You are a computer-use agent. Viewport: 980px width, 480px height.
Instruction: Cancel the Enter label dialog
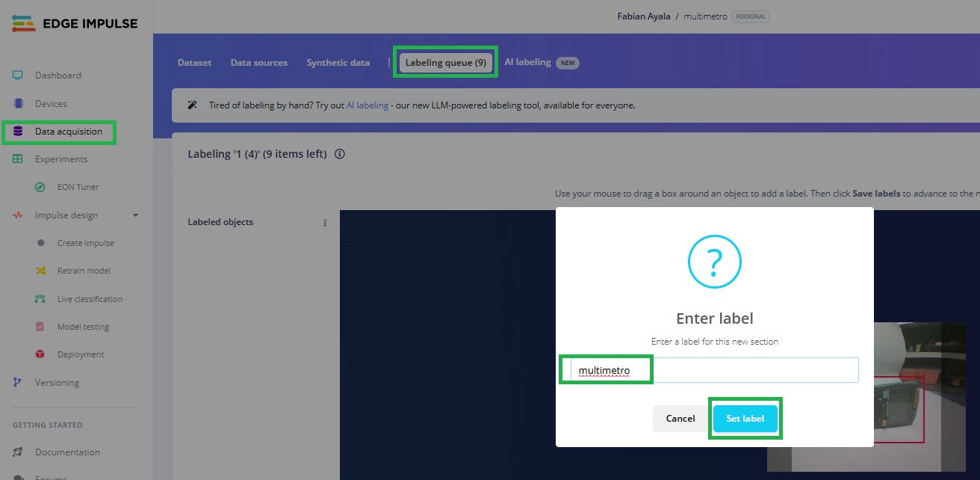(x=680, y=419)
